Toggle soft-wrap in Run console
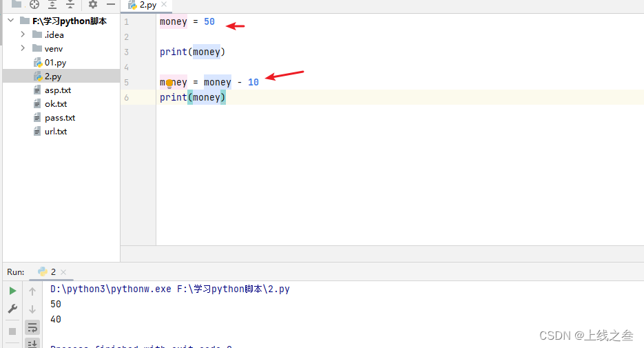The width and height of the screenshot is (644, 348). (32, 327)
